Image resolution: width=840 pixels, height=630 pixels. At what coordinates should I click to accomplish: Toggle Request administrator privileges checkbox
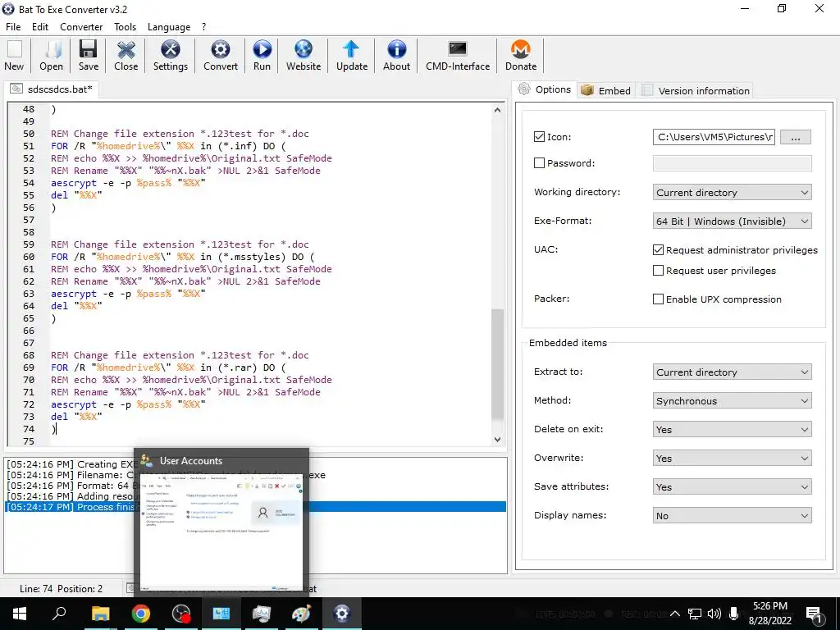pos(659,249)
